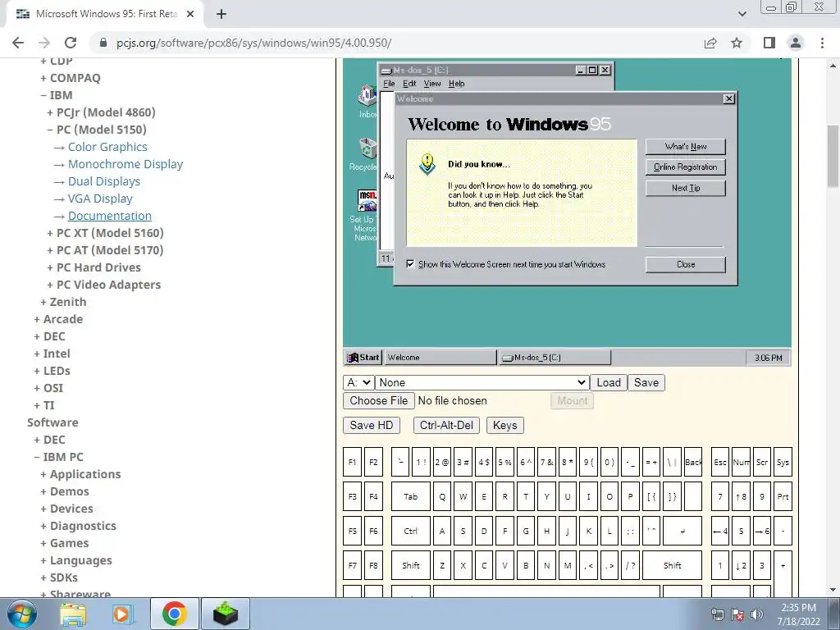Open the diskette None dropdown list
Screen dimensions: 840x630
click(x=482, y=382)
